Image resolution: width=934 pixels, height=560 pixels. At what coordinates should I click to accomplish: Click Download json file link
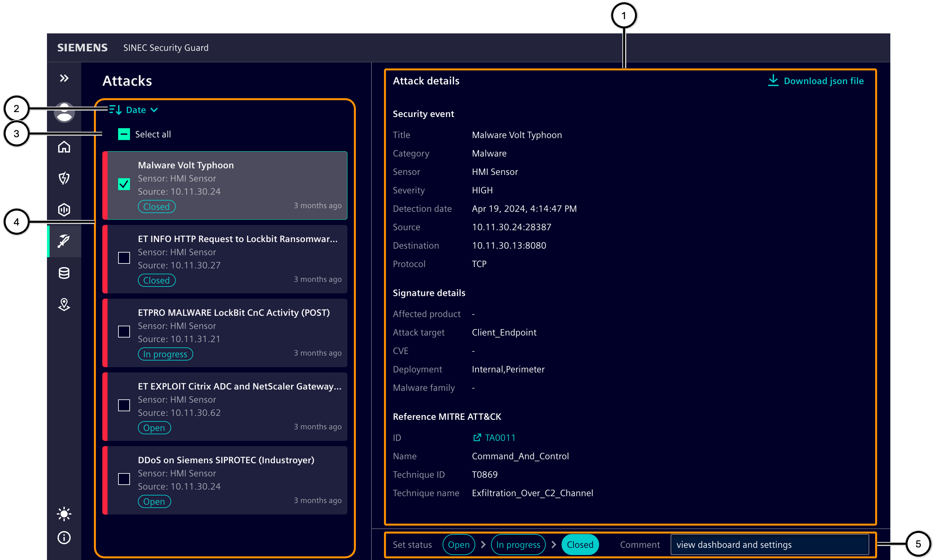pos(816,81)
